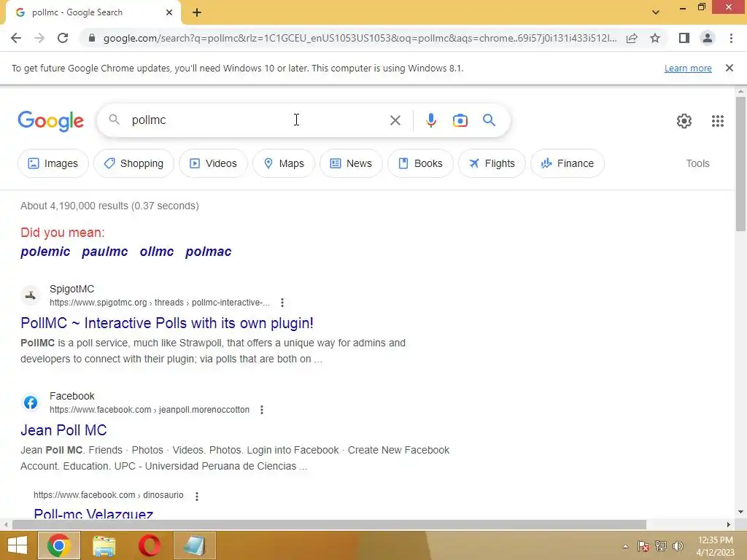The width and height of the screenshot is (747, 560).
Task: Filter results by Shopping
Action: click(x=133, y=163)
